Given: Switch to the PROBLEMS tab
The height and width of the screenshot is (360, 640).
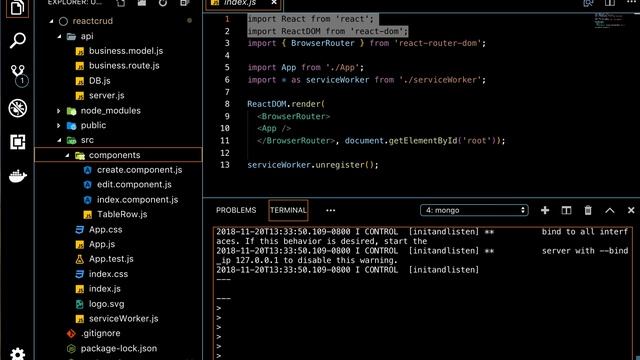Looking at the screenshot, I should coord(236,210).
